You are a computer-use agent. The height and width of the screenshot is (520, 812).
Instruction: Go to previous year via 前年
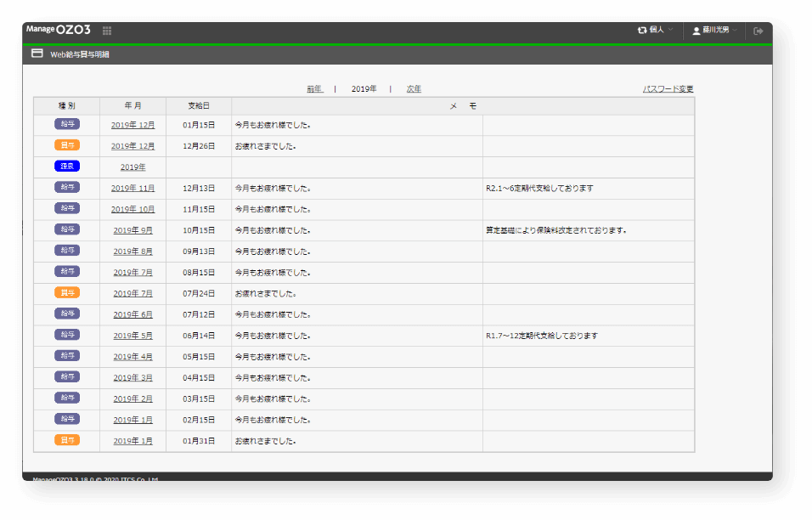314,88
